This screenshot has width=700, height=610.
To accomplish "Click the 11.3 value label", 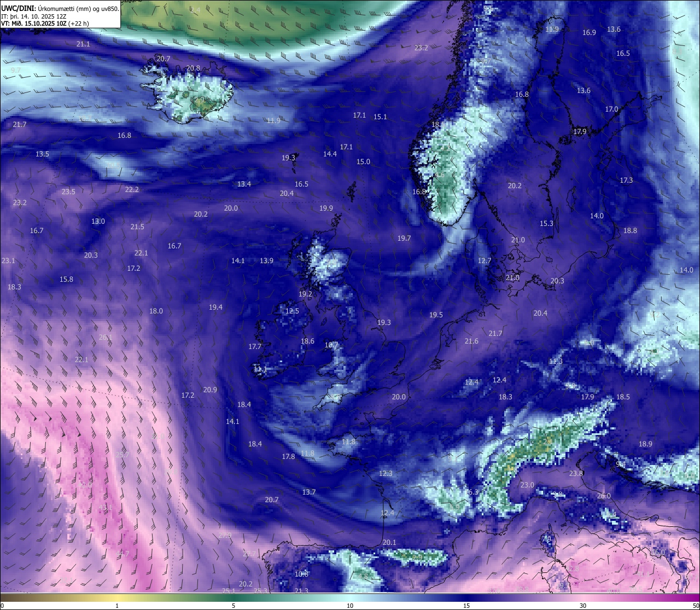I will 556,362.
